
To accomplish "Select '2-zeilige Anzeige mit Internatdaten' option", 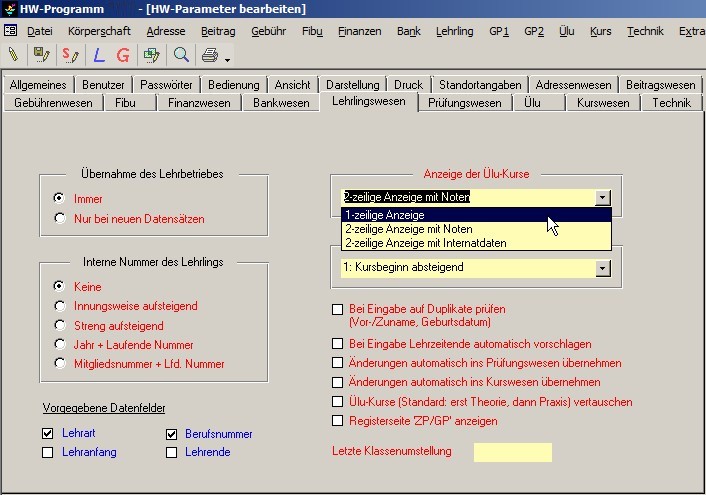I will [x=425, y=242].
